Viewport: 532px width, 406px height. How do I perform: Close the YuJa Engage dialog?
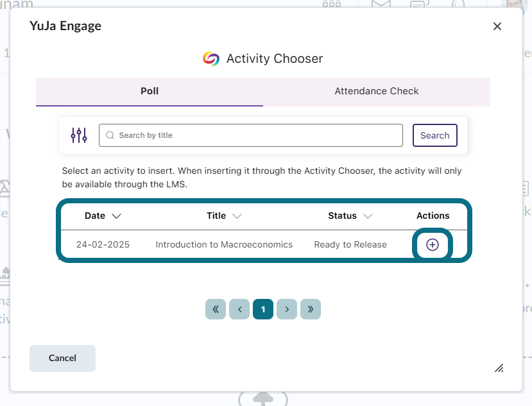[497, 26]
